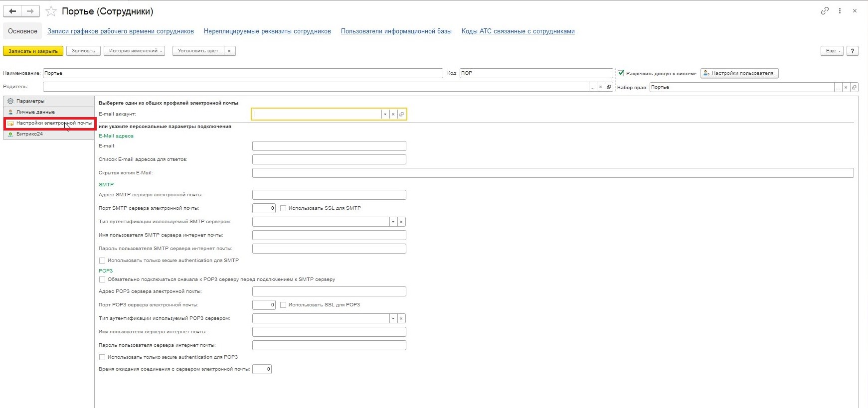Focus the Наименование input field
The image size is (868, 408).
[243, 73]
